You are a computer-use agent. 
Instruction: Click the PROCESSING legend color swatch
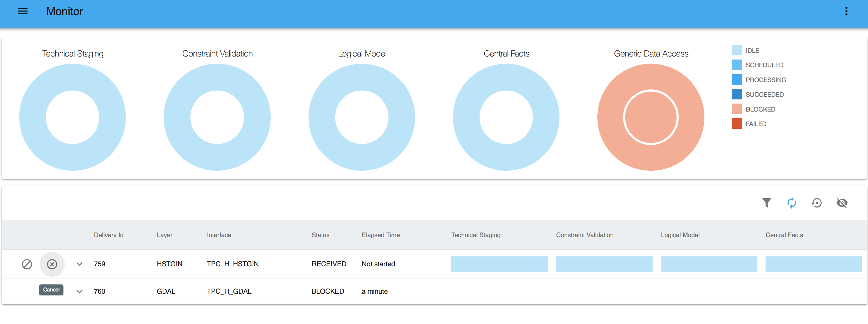coord(737,80)
